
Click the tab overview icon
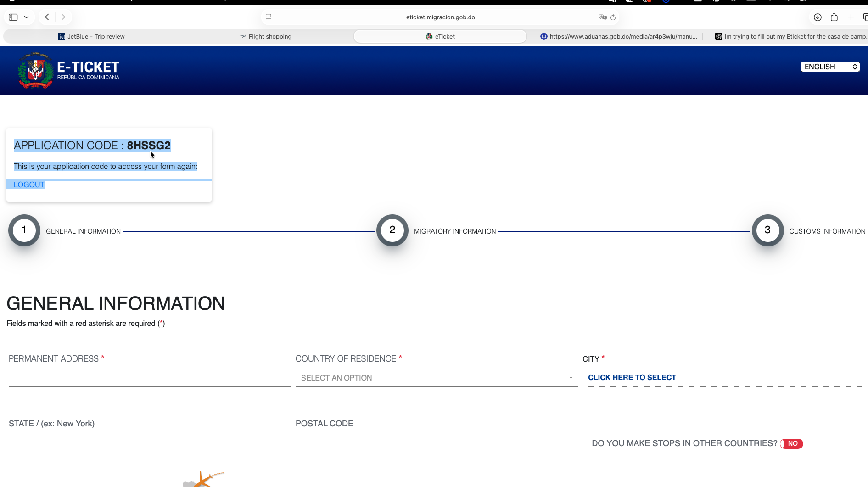[x=866, y=17]
